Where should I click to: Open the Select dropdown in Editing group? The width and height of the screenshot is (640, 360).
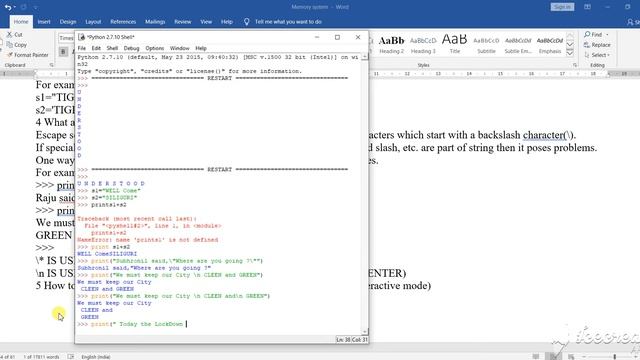[597, 55]
